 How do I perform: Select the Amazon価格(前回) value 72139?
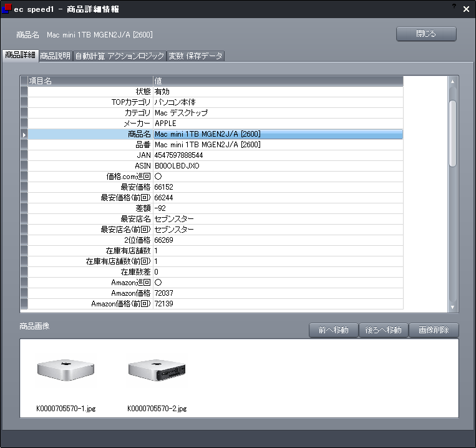(278, 304)
